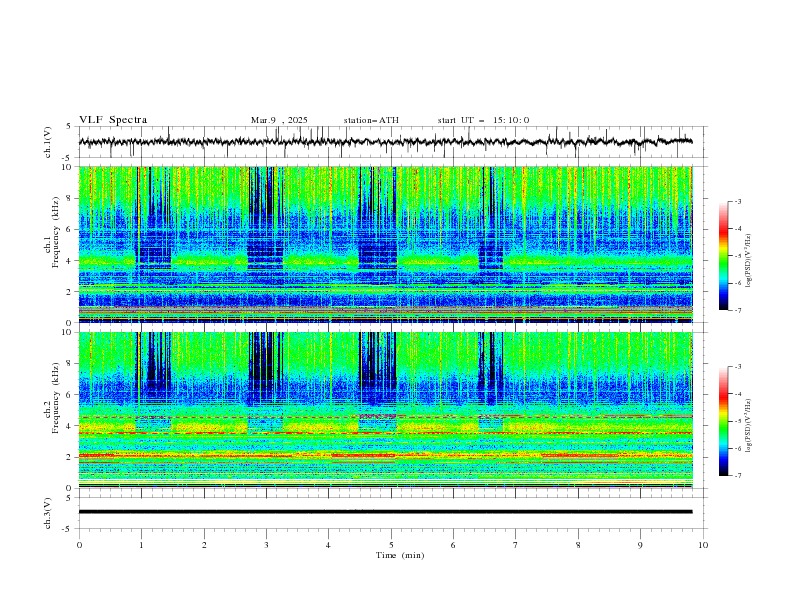Click the "4" kHz tick on ch.2 frequency axis

click(70, 426)
